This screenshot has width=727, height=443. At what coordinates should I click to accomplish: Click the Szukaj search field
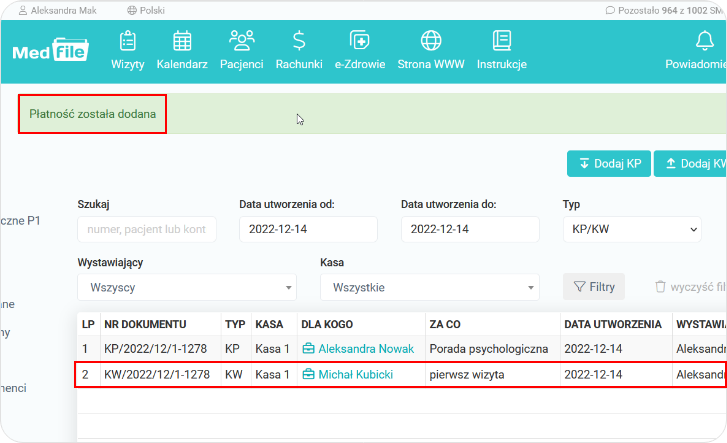click(147, 229)
